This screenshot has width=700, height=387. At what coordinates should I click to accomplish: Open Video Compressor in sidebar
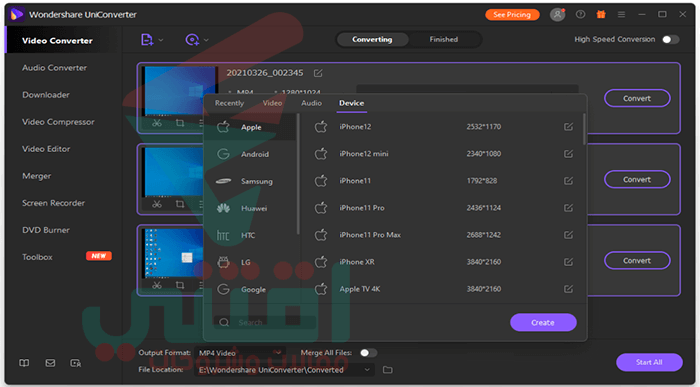58,122
